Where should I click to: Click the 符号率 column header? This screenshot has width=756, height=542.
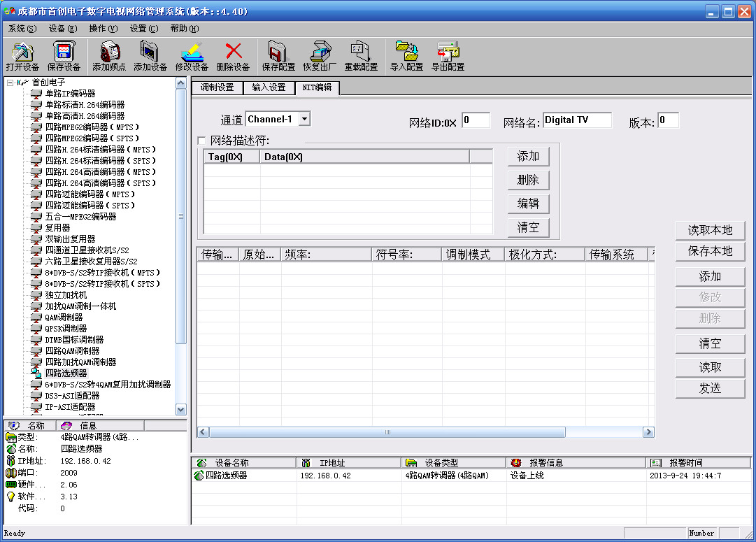click(406, 255)
